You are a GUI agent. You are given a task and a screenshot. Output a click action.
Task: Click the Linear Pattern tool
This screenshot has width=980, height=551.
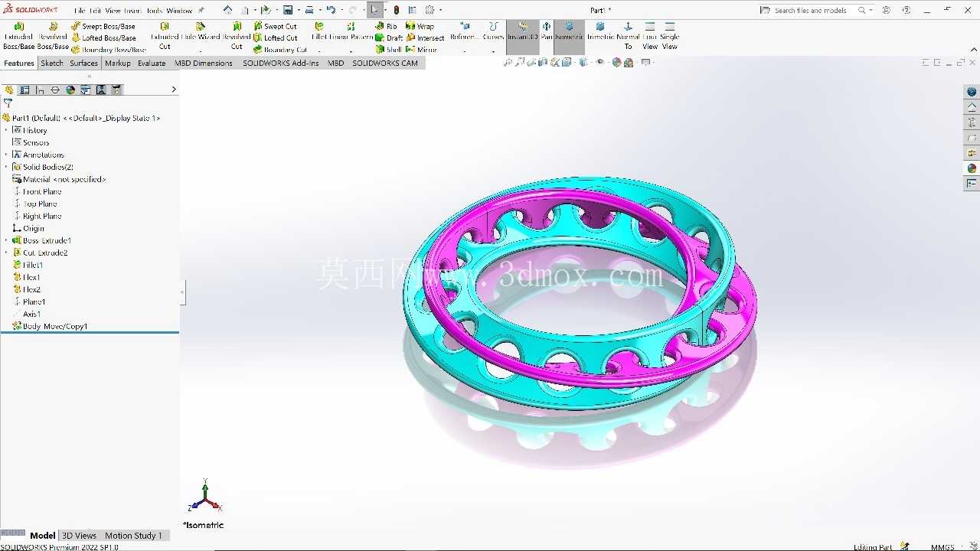click(x=351, y=31)
